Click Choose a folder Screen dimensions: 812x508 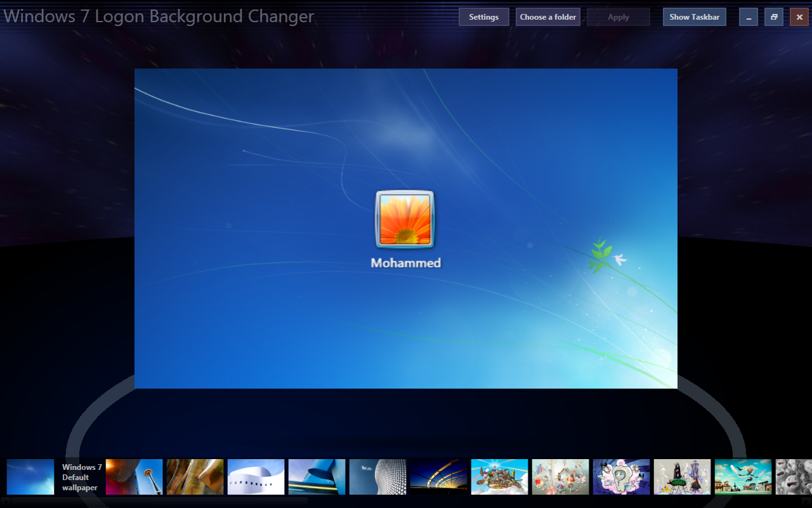pyautogui.click(x=548, y=17)
